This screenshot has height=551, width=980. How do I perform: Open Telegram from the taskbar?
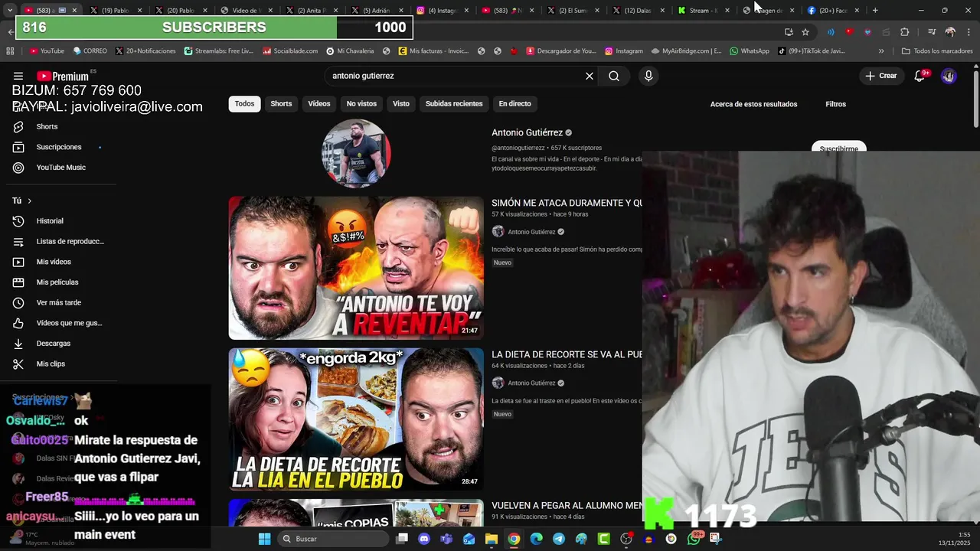click(x=559, y=539)
